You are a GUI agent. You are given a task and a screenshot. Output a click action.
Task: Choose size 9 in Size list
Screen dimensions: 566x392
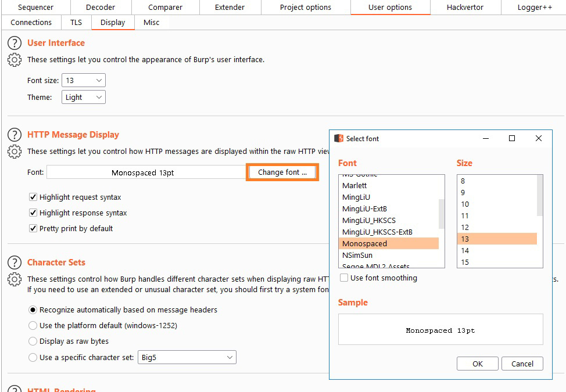coord(497,192)
